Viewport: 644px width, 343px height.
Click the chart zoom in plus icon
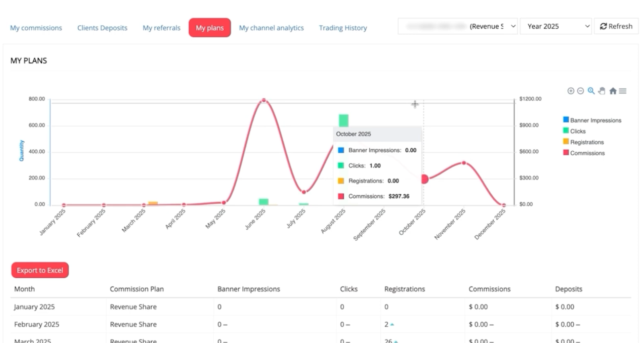(x=571, y=91)
